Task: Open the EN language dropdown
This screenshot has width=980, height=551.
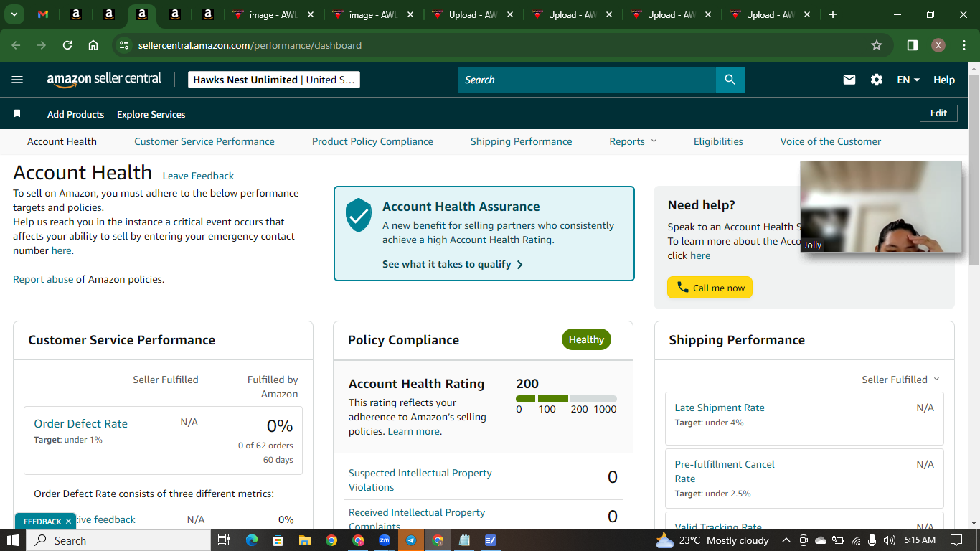Action: tap(908, 80)
